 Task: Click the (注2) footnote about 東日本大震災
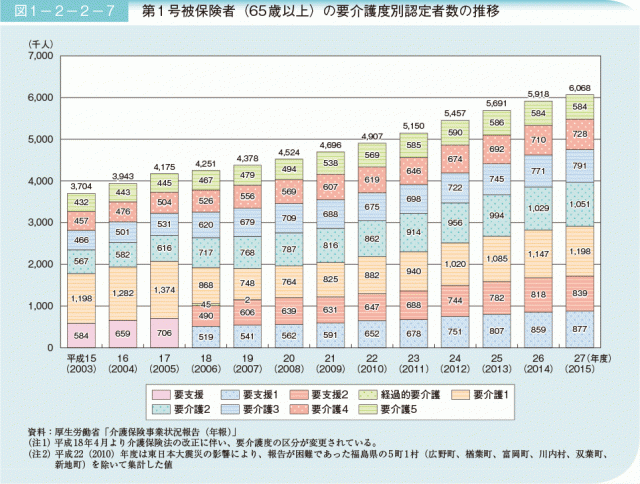(x=320, y=459)
